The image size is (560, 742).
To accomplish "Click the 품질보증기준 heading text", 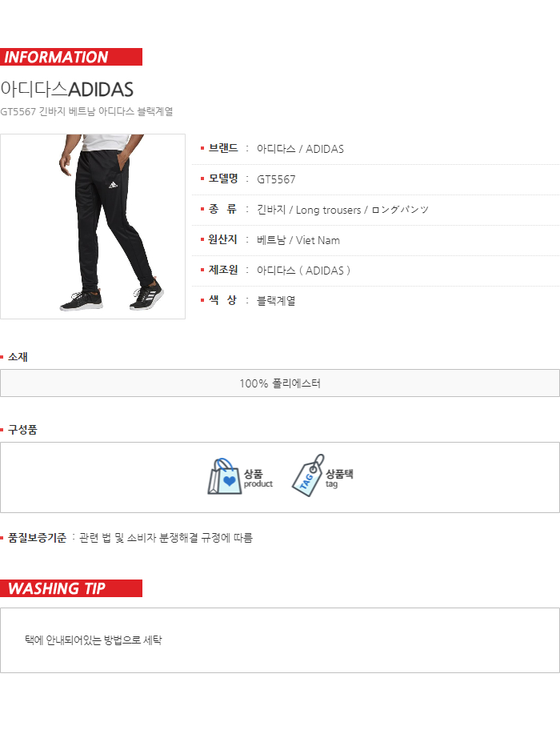I will coord(38,538).
